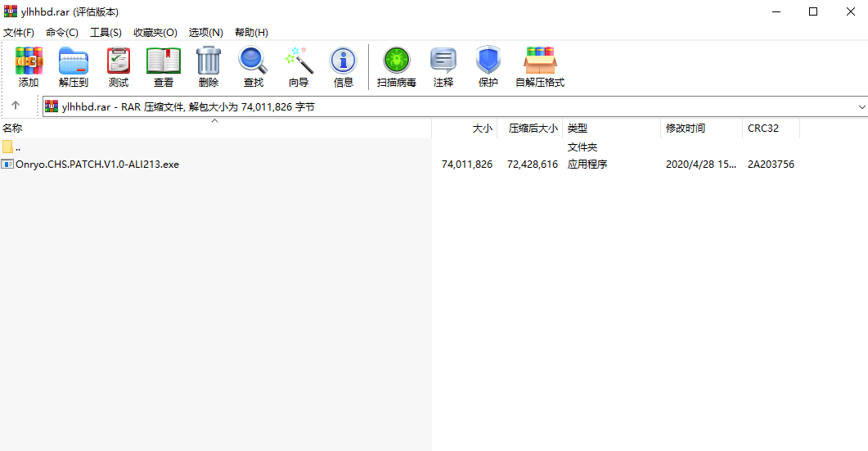Click the date 2020/4/28 15... cell
This screenshot has width=868, height=451.
(701, 164)
